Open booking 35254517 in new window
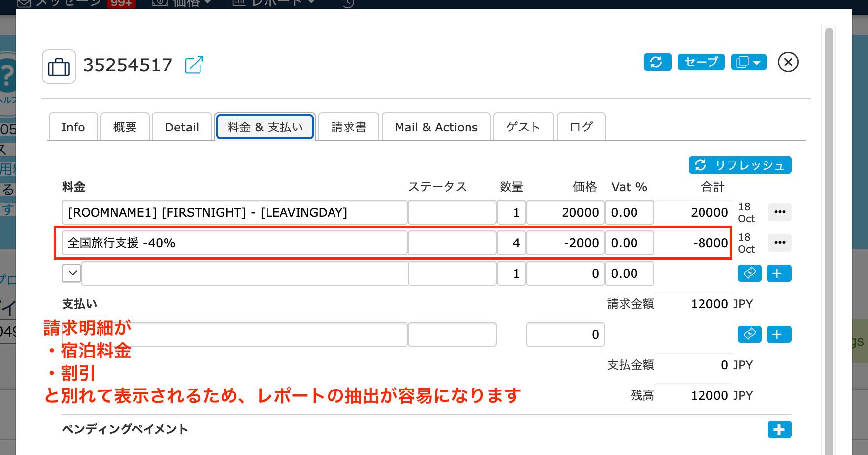This screenshot has width=868, height=455. point(194,65)
